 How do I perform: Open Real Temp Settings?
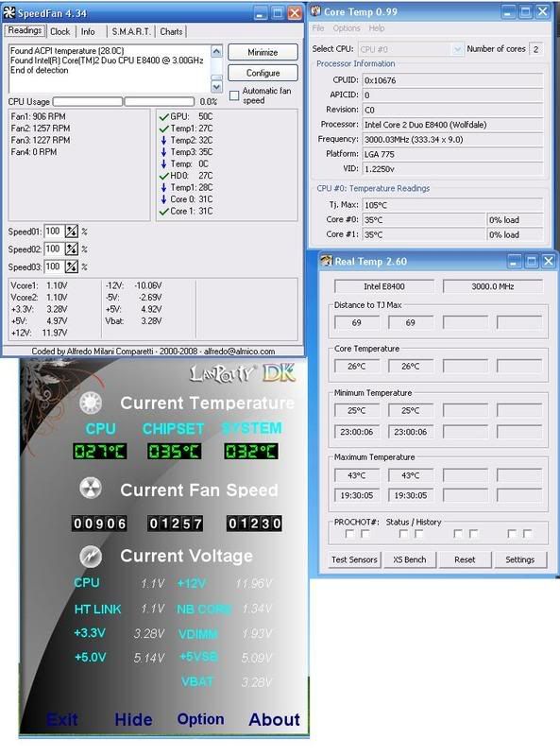click(520, 559)
